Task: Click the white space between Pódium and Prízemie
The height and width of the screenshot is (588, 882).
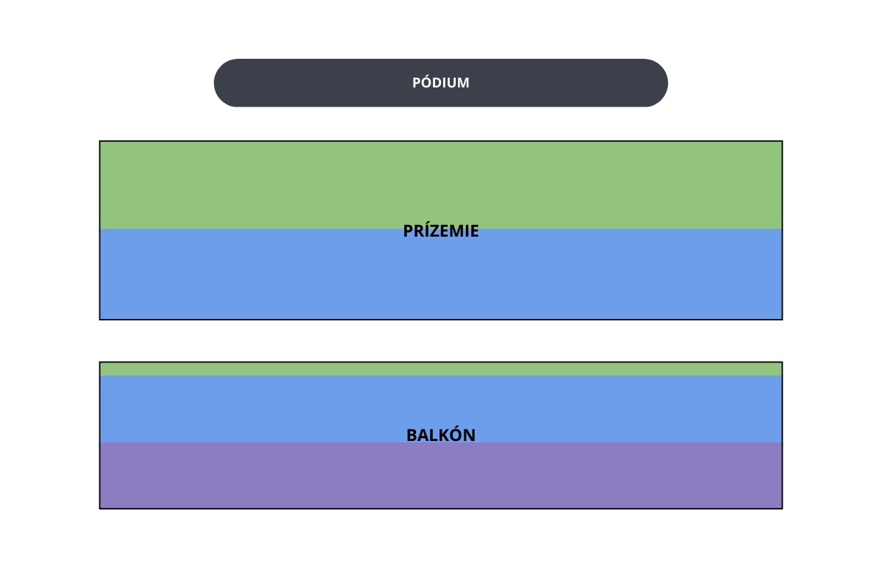Action: click(x=441, y=123)
